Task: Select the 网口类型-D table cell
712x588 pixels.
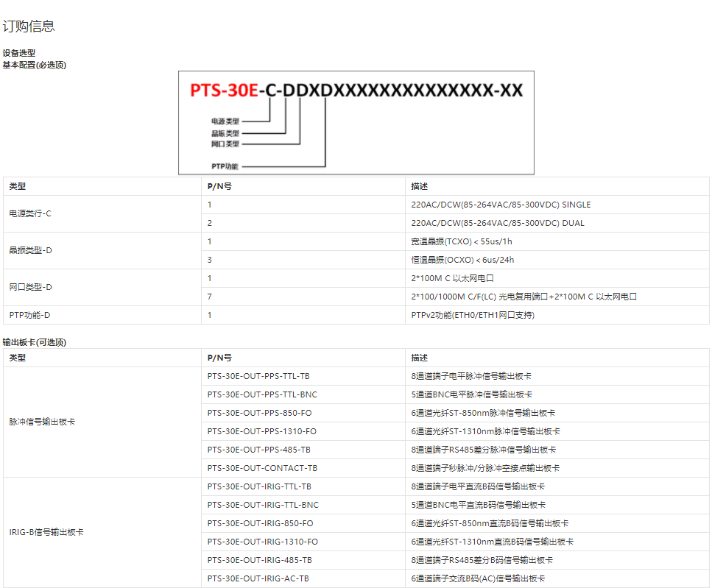Action: pos(30,287)
